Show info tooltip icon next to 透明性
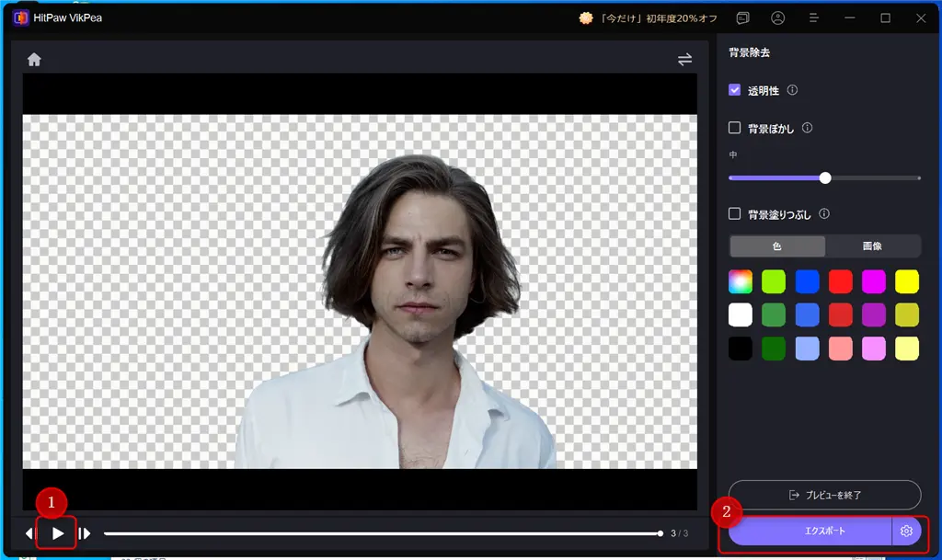Viewport: 942px width, 560px height. (x=792, y=90)
